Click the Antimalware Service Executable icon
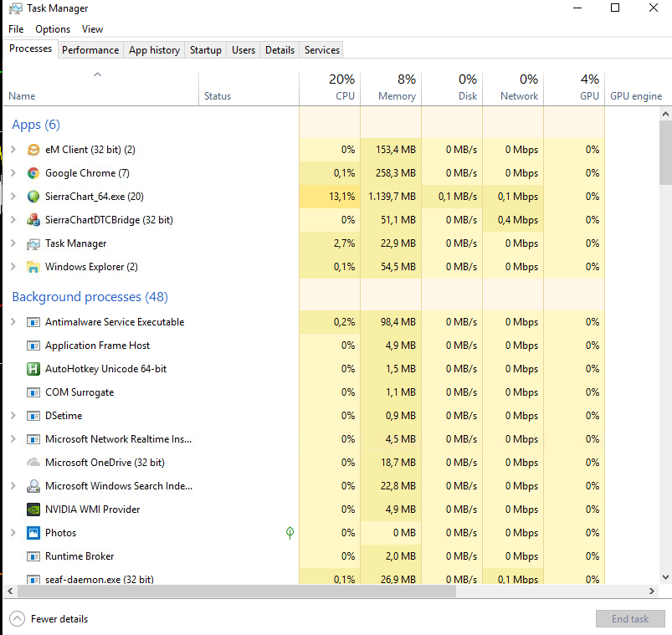 coord(33,322)
